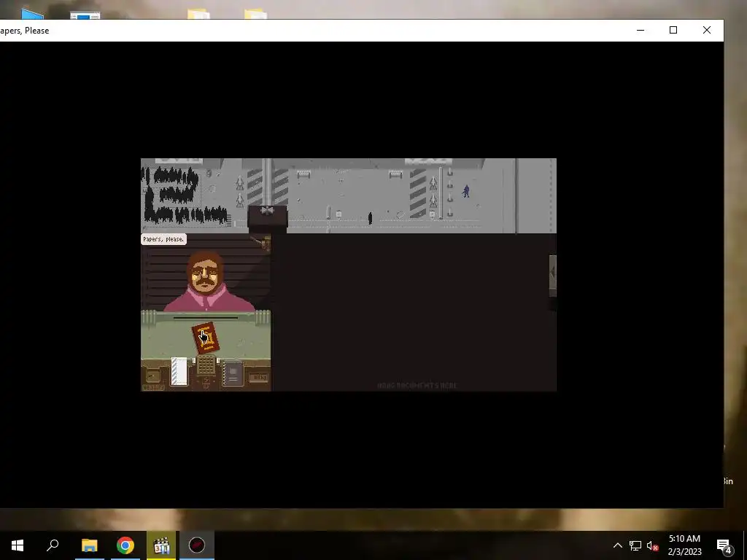Pick up the red passport on the counter
The width and height of the screenshot is (747, 560).
[205, 338]
